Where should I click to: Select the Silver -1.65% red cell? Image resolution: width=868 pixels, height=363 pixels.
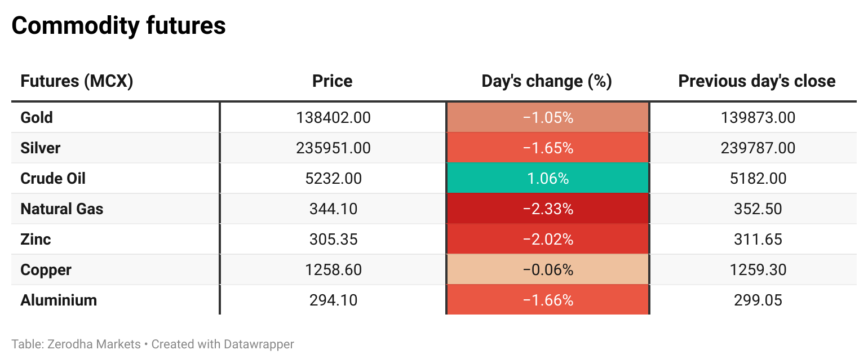coord(548,148)
